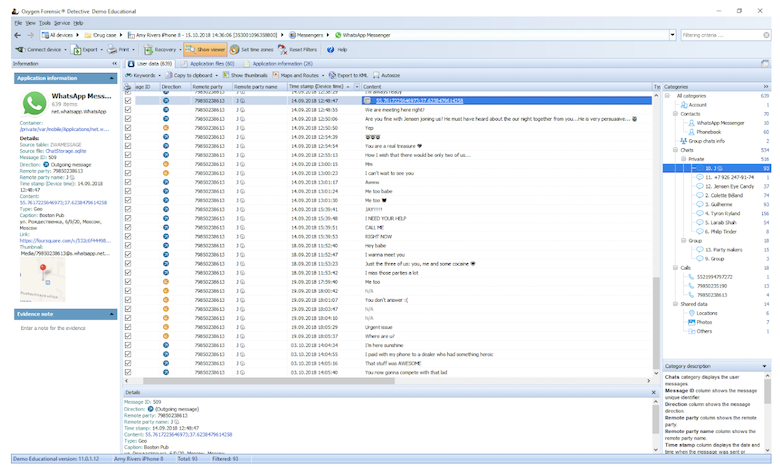Toggle checkbox for 'That stuff was AWESOME' row
The image size is (780, 472).
tap(128, 364)
